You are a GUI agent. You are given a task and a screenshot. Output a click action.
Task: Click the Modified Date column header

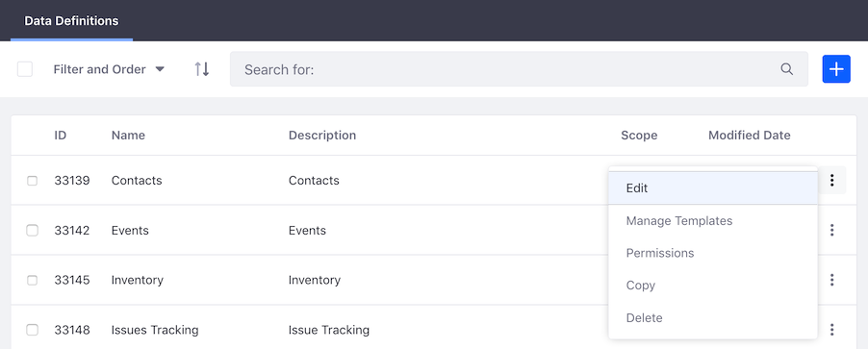(750, 135)
